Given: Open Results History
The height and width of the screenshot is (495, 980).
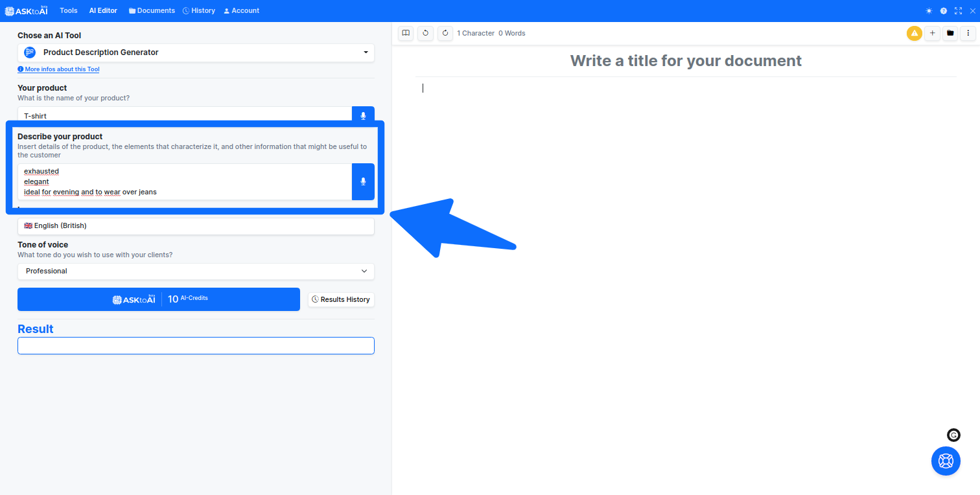Looking at the screenshot, I should (x=341, y=299).
